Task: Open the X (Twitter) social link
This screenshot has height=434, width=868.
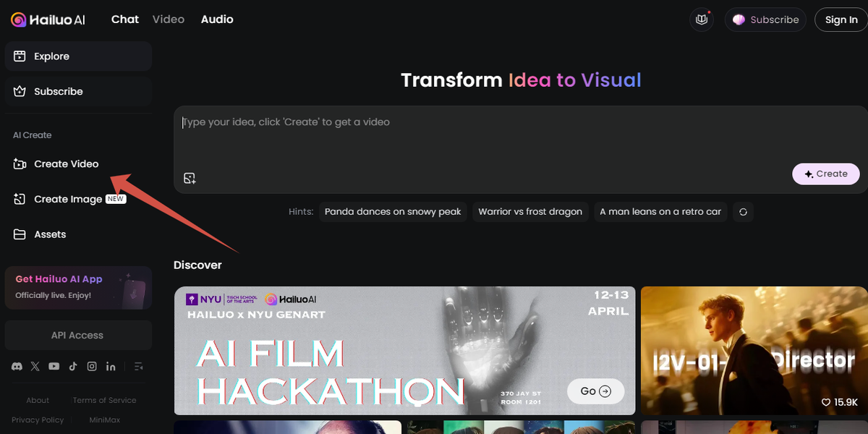Action: pyautogui.click(x=35, y=367)
